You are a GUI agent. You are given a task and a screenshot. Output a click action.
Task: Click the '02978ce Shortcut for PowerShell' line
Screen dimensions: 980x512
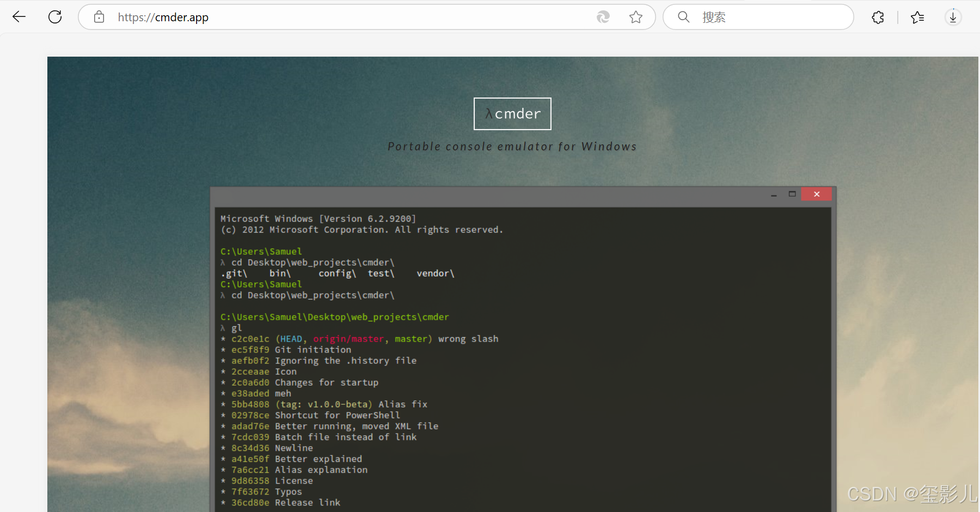pyautogui.click(x=310, y=415)
